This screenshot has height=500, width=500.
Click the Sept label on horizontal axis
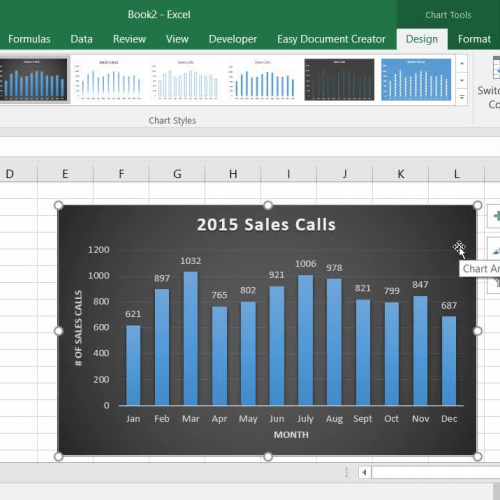[363, 419]
